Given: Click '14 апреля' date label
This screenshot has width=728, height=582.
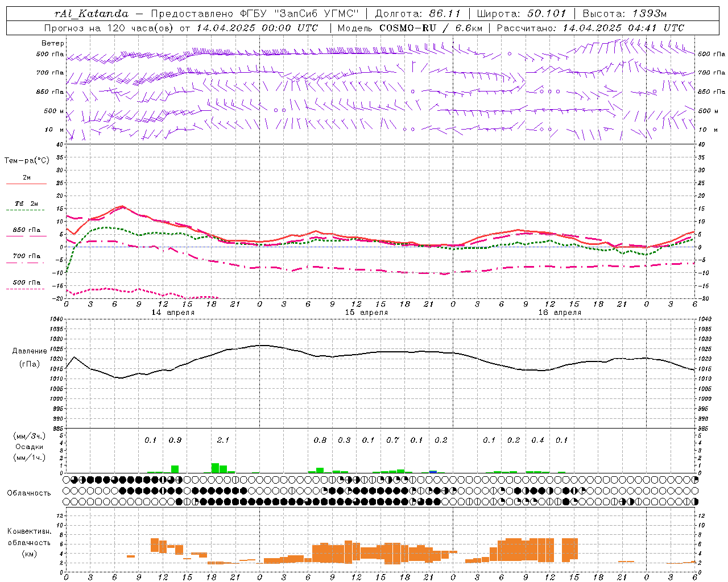Looking at the screenshot, I should click(173, 313).
